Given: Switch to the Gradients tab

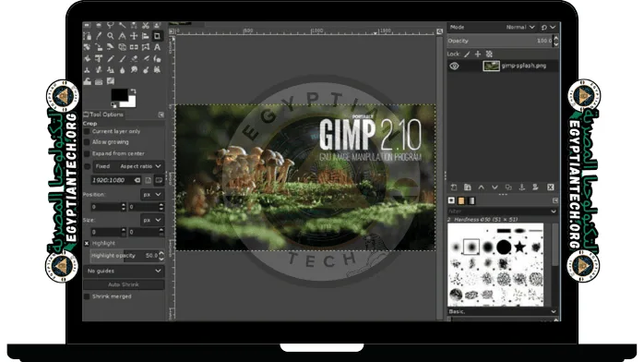Looking at the screenshot, I should pyautogui.click(x=471, y=200).
